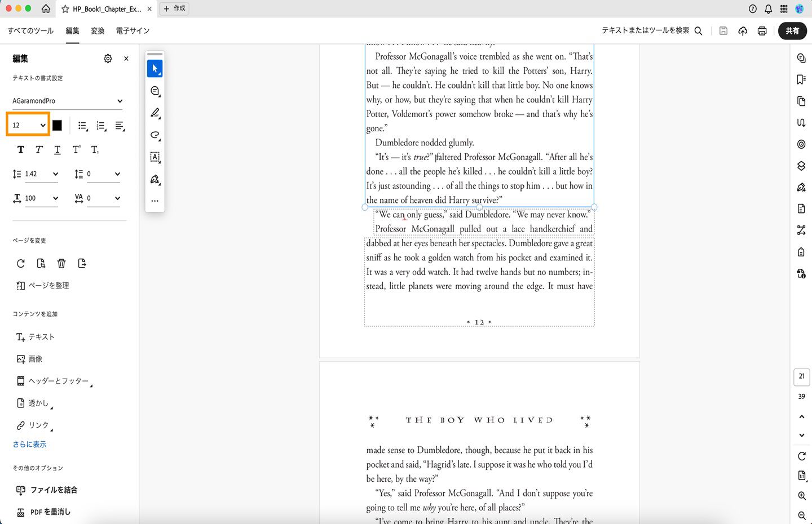Open the font family dropdown showing AGaramondPro
This screenshot has width=812, height=524.
68,101
